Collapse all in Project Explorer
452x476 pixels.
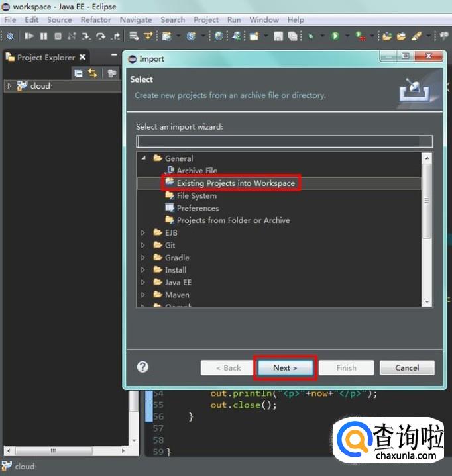click(x=78, y=73)
